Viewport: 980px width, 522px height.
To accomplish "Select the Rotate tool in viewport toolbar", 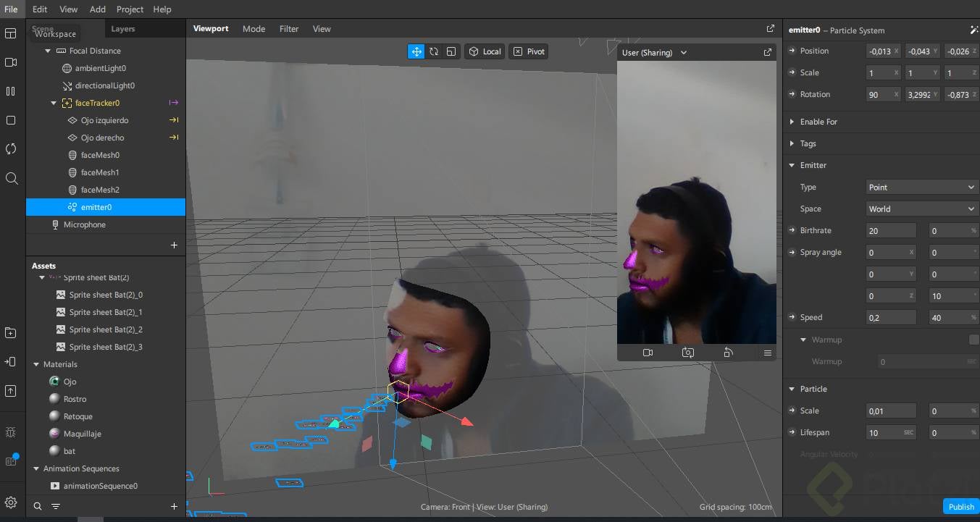I will click(x=434, y=51).
